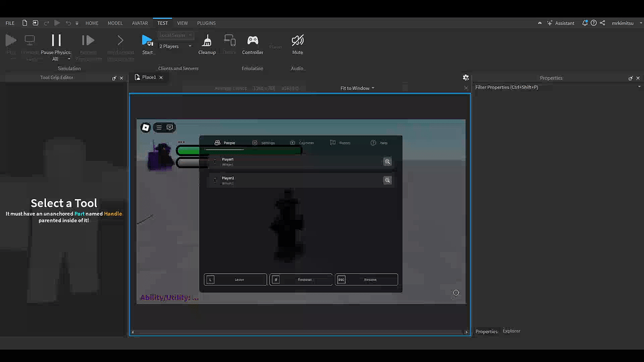Inspect Player1 with the magnifier icon

point(387,162)
